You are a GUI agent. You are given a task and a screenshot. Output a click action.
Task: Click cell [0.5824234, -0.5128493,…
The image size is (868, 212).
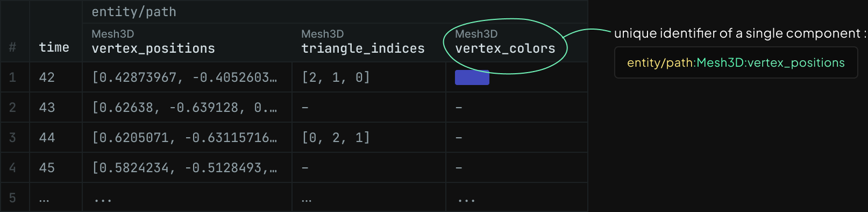[187, 168]
